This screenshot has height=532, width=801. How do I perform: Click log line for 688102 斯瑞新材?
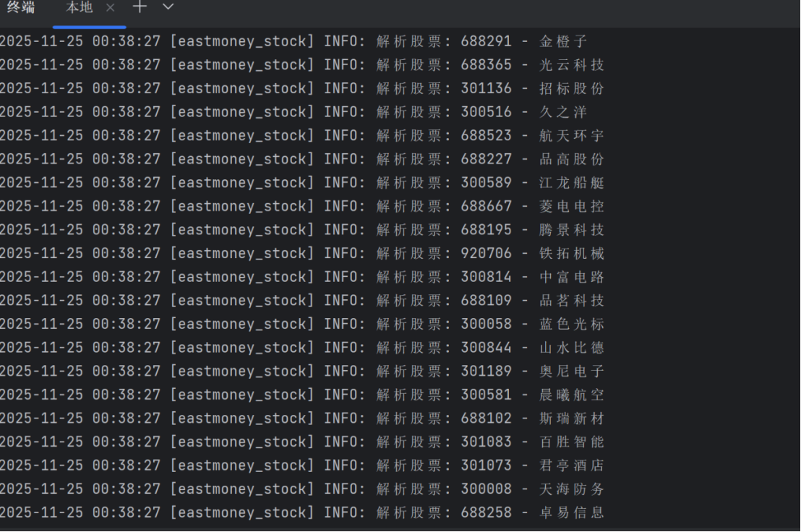302,418
